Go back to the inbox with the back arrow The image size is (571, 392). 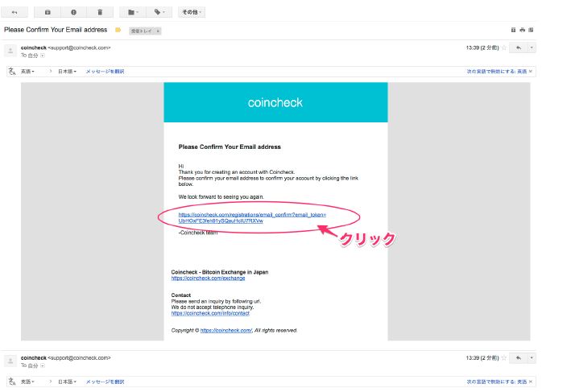[14, 12]
